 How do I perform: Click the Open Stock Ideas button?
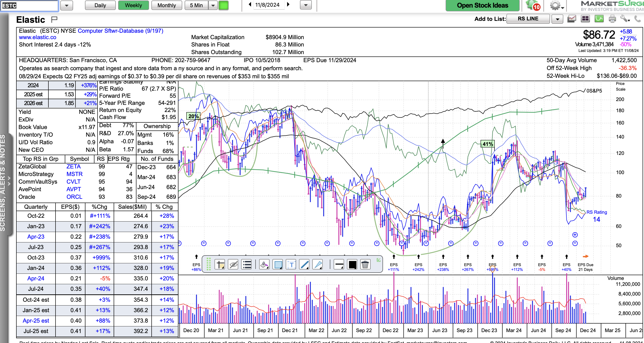[x=482, y=5]
